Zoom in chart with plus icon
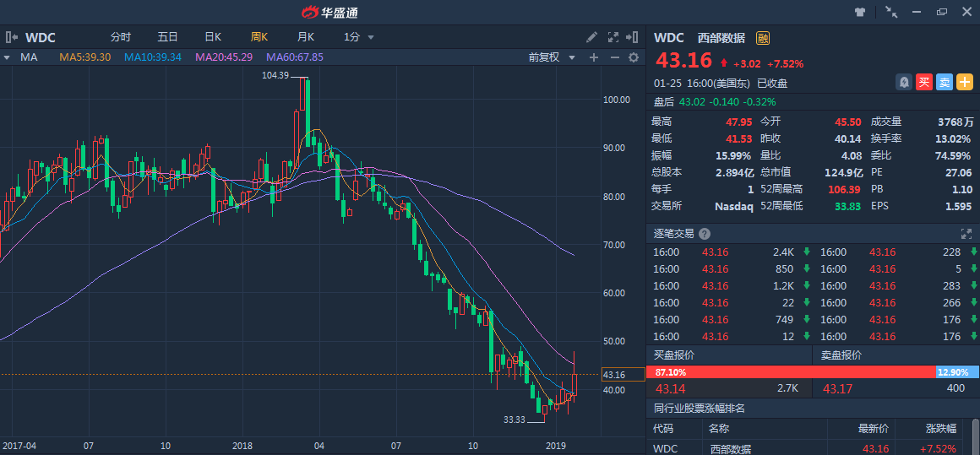The height and width of the screenshot is (455, 980). 594,57
